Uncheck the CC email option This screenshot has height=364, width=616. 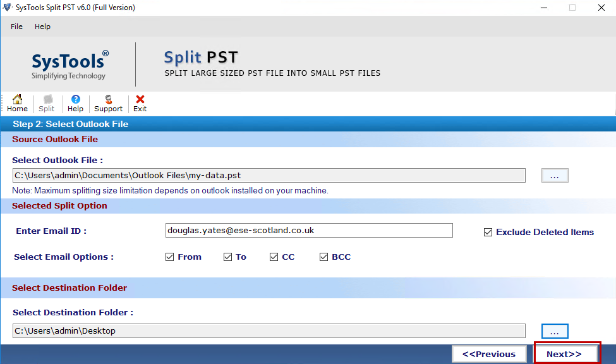(274, 257)
